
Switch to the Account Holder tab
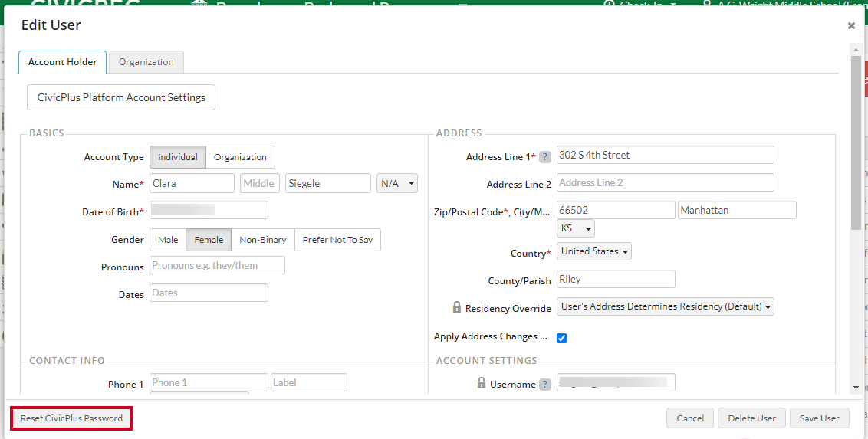63,62
